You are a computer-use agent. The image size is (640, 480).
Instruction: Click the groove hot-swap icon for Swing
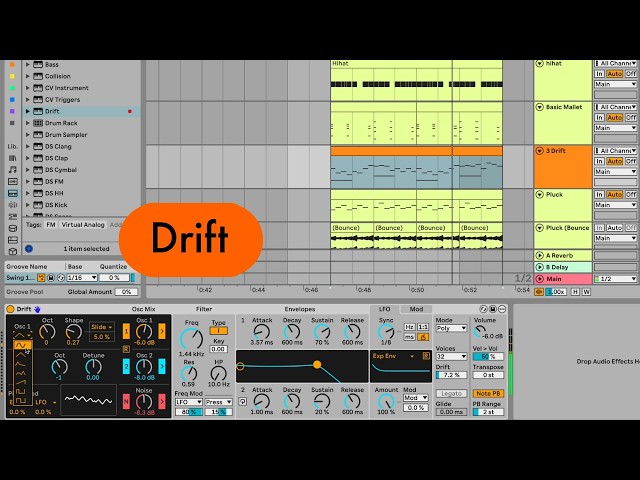41,278
